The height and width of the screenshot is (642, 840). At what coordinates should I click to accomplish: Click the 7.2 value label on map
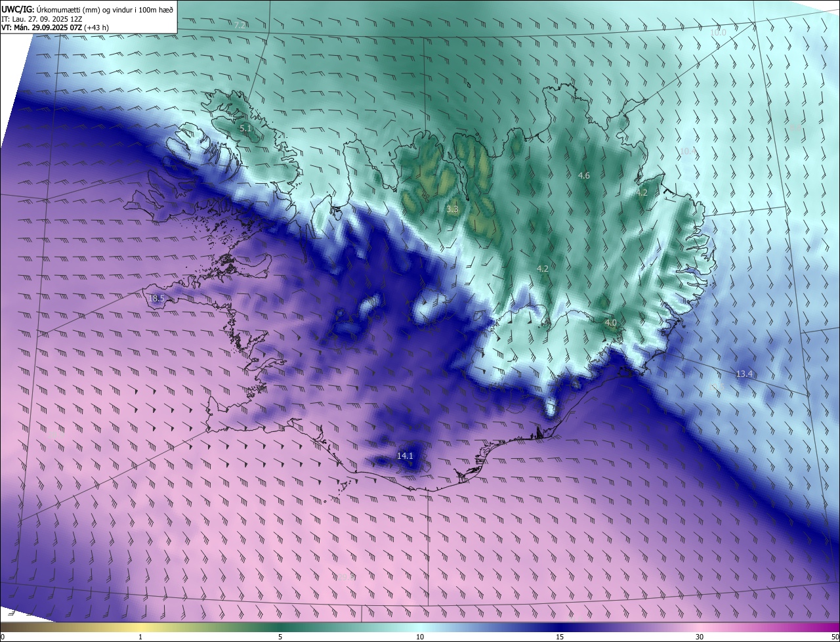[240, 25]
